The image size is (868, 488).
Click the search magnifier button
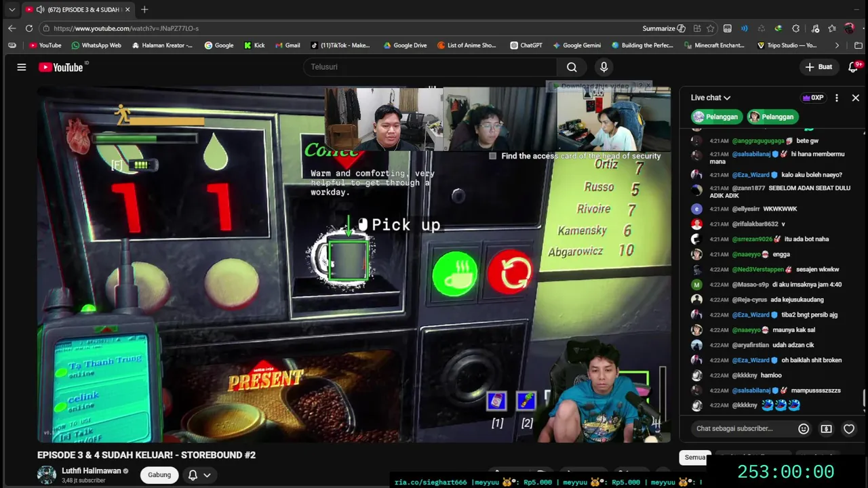click(x=572, y=67)
